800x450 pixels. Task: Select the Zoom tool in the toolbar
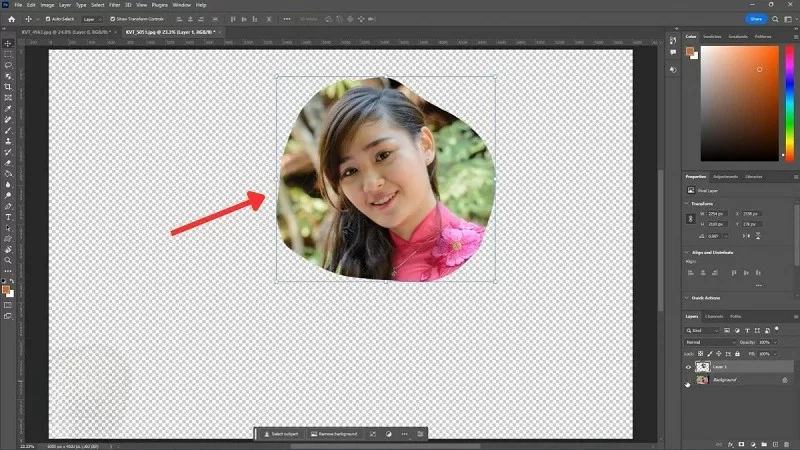pyautogui.click(x=9, y=260)
